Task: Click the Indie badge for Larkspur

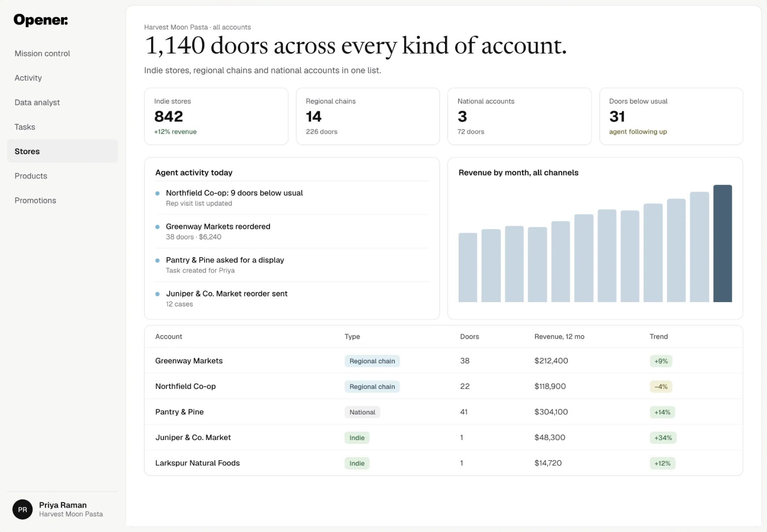Action: [357, 463]
